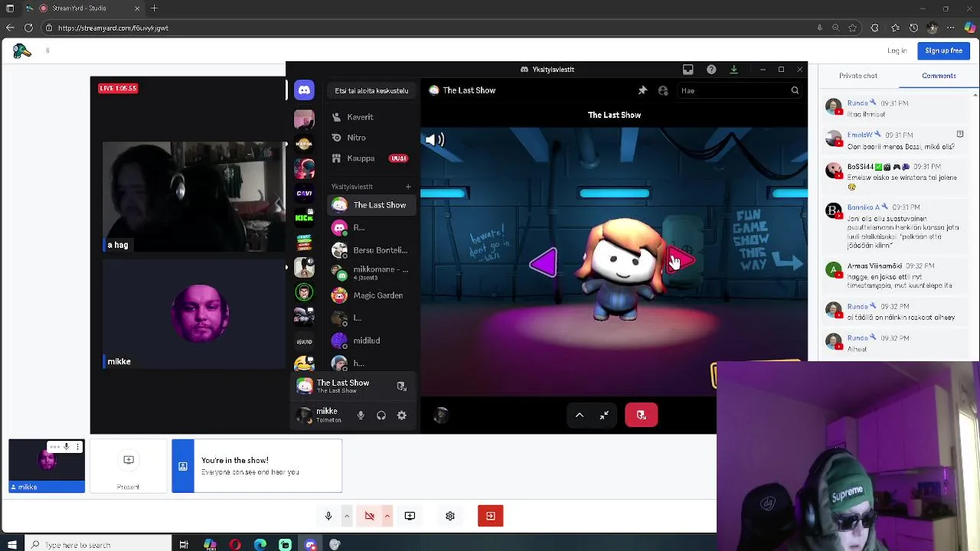Go back in the browser

[x=9, y=28]
